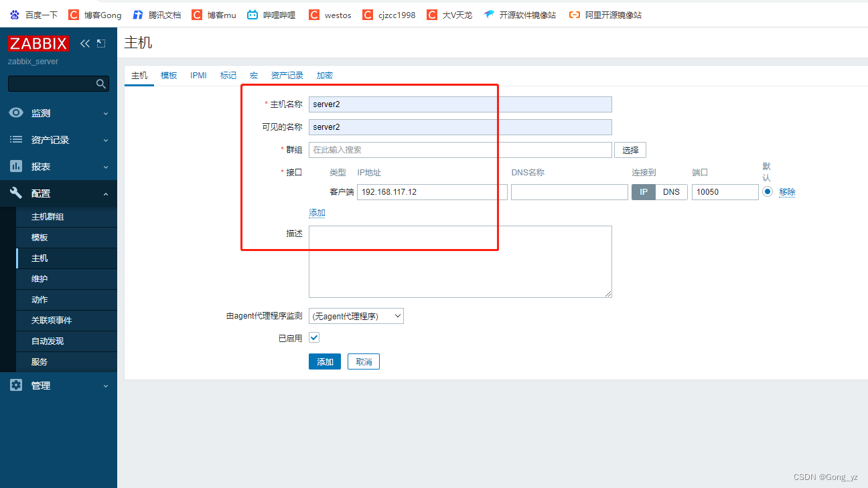Image resolution: width=868 pixels, height=488 pixels.
Task: Open the westos bookmark
Action: (x=330, y=15)
